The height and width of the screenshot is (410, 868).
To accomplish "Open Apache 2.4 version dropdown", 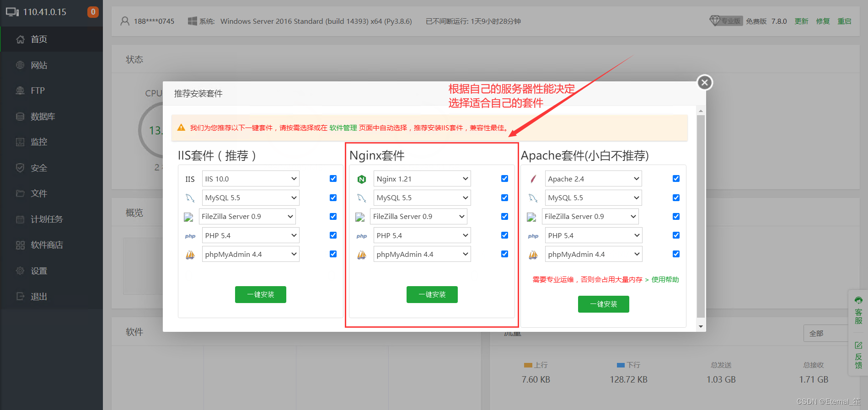I will click(x=594, y=179).
